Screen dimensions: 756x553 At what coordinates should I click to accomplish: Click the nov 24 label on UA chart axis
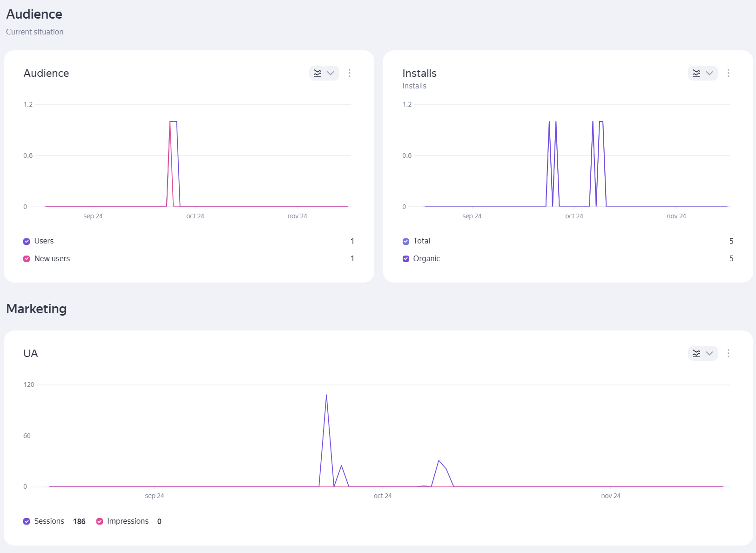(610, 496)
